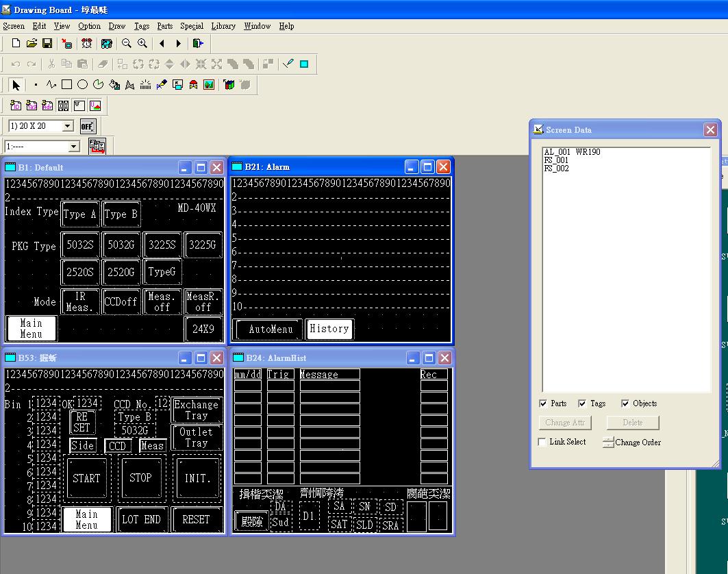Open the Parts menu
728x574 pixels.
click(x=164, y=26)
